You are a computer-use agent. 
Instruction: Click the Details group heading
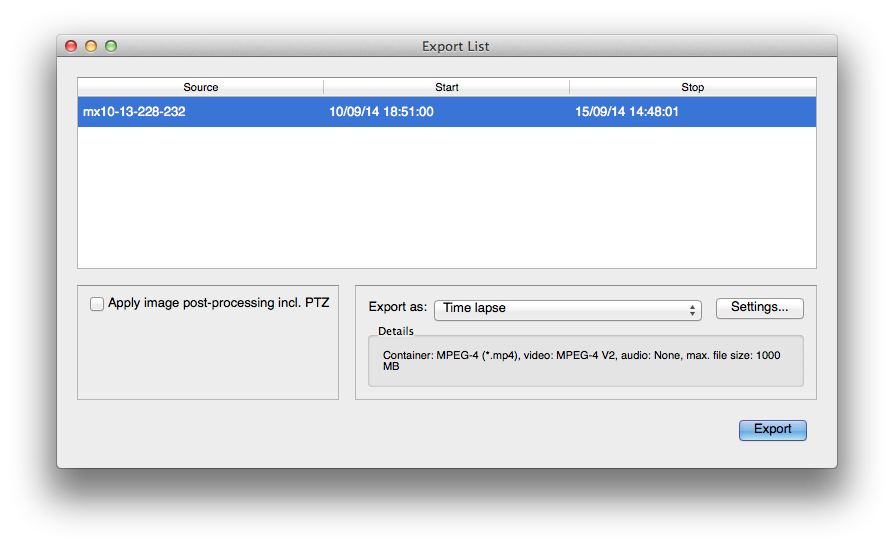click(x=396, y=331)
